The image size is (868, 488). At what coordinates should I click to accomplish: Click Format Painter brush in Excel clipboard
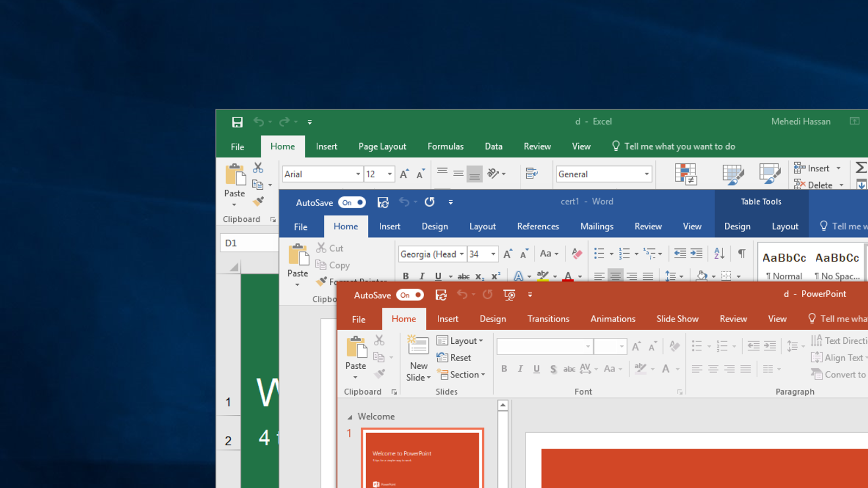pyautogui.click(x=258, y=201)
